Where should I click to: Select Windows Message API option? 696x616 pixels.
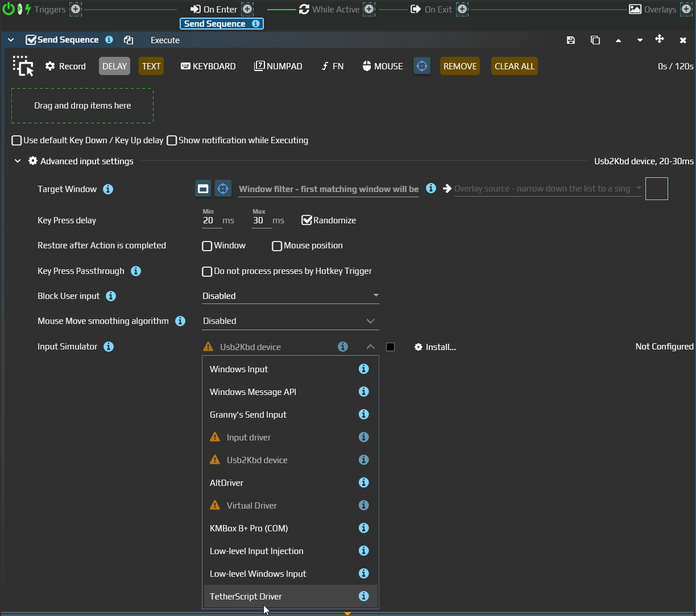[x=291, y=392]
